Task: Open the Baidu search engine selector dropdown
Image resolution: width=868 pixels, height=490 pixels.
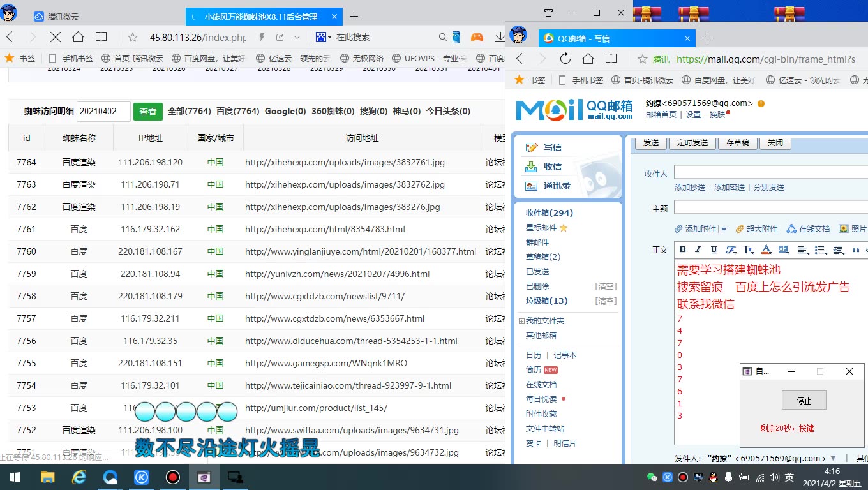Action: [324, 37]
